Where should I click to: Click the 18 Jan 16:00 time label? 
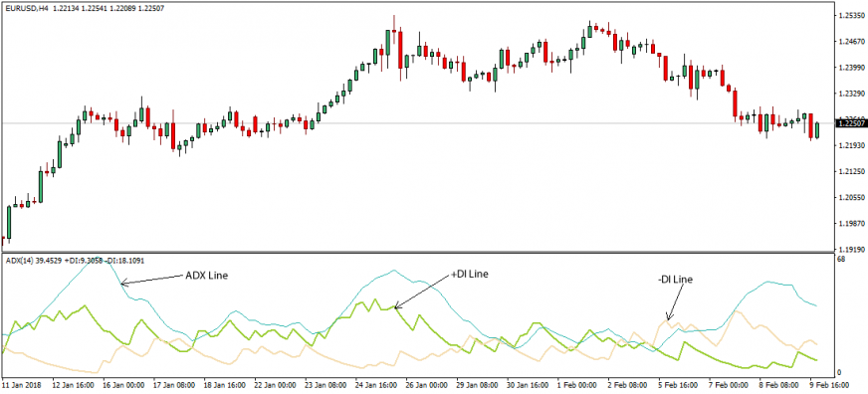pyautogui.click(x=225, y=385)
